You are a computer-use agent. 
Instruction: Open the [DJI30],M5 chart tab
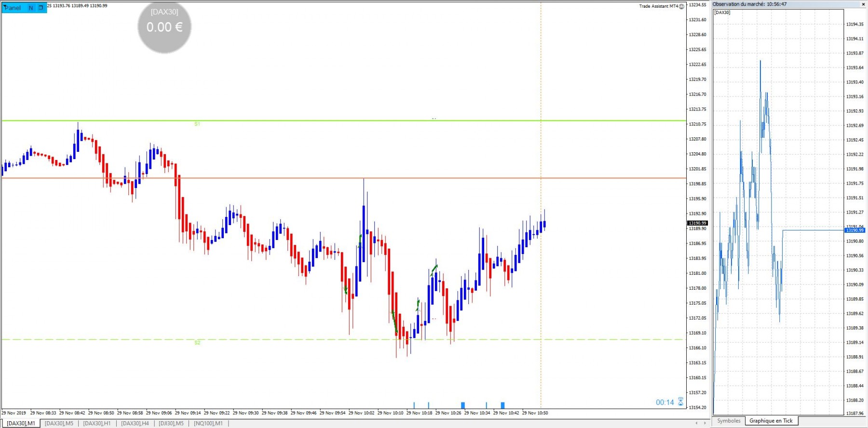[x=171, y=423]
